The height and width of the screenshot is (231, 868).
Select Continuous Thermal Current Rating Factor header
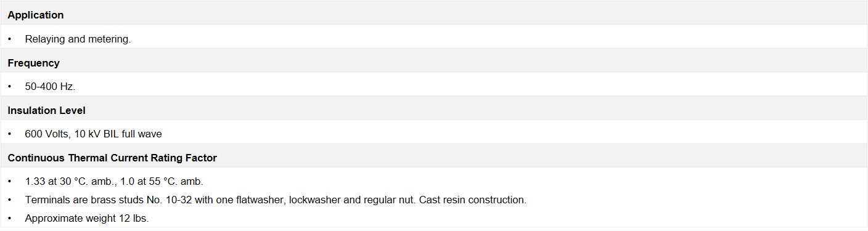(433, 158)
